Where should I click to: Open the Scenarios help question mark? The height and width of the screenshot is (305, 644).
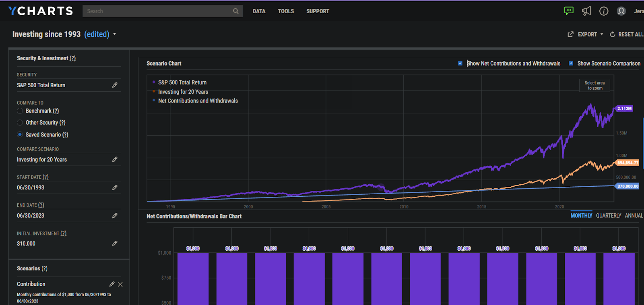[x=45, y=268]
